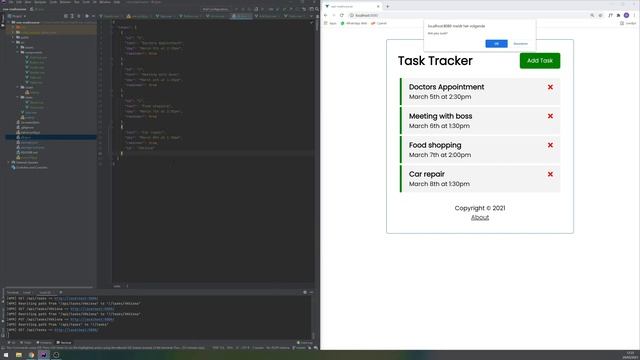This screenshot has height=360, width=640.
Task: Click the Food shopping task title
Action: point(435,145)
